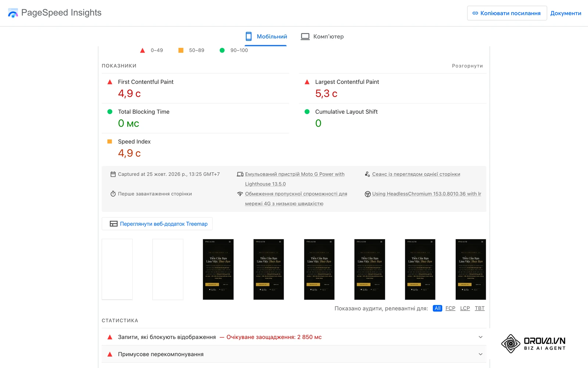The height and width of the screenshot is (368, 588).
Task: Expand the Примусове перекомпонування audit chevron
Action: click(x=480, y=354)
